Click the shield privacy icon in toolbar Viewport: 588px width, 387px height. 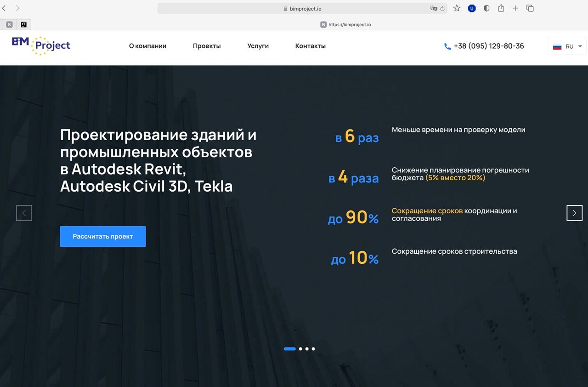coord(486,8)
